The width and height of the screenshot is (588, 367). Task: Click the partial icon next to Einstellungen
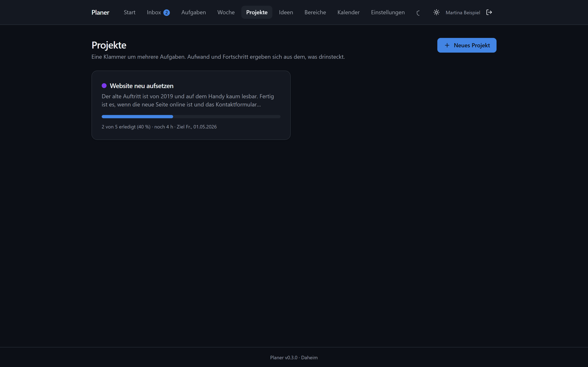[x=418, y=13]
